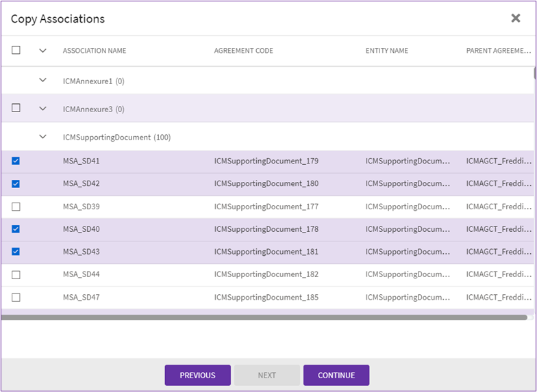The image size is (537, 392).
Task: Sort by Association Name column header
Action: [95, 51]
